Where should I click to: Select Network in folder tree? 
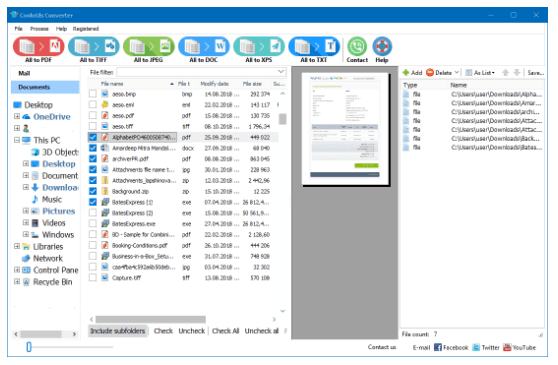pos(42,258)
